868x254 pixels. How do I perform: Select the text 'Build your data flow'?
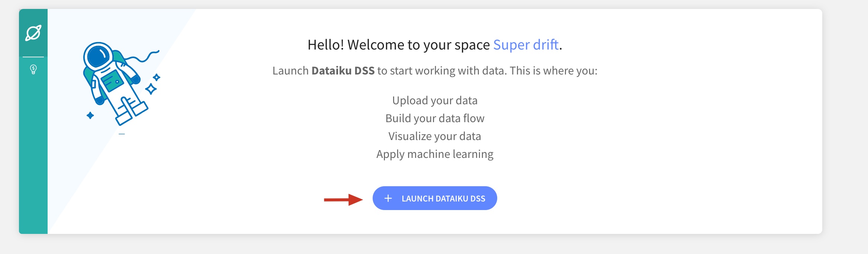point(435,118)
